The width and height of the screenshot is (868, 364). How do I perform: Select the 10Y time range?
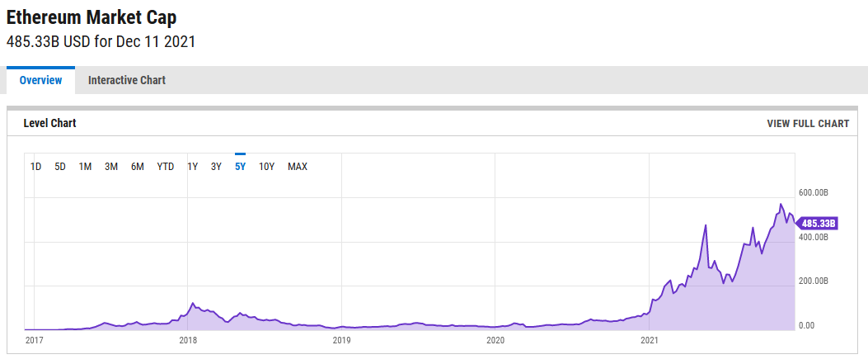267,167
